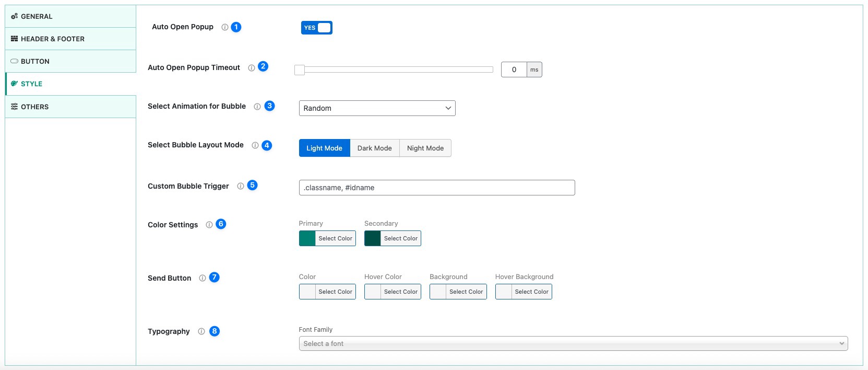Click info icon beside Auto Open Popup

click(225, 27)
